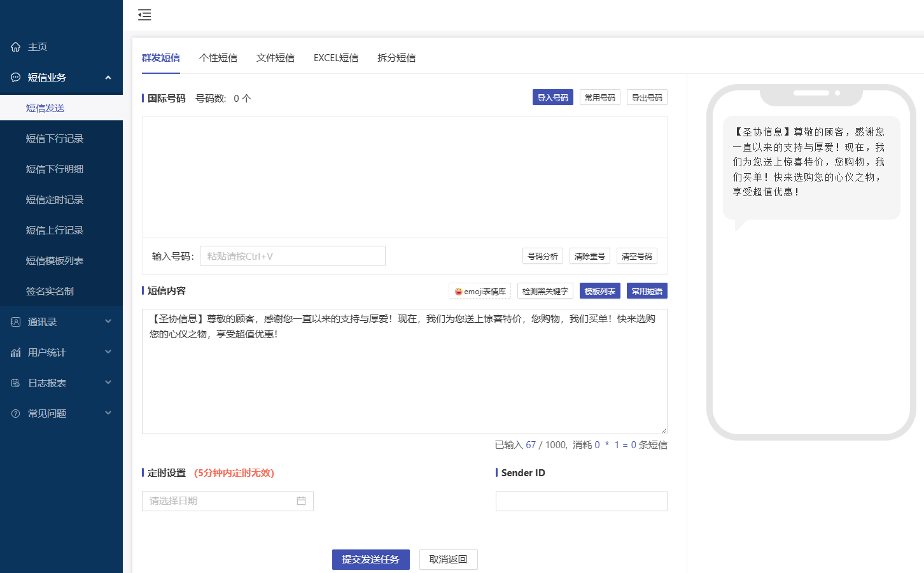Image resolution: width=924 pixels, height=573 pixels.
Task: Click the 输入号码 paste input field
Action: point(292,256)
